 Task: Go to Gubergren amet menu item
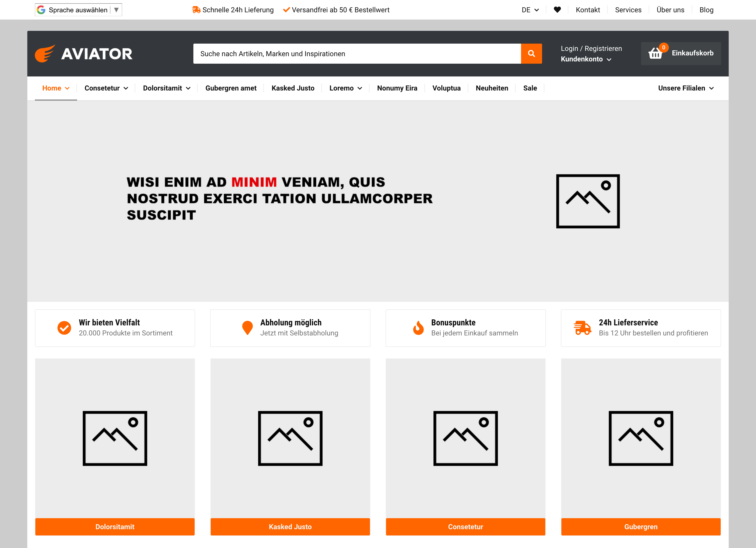pos(231,88)
